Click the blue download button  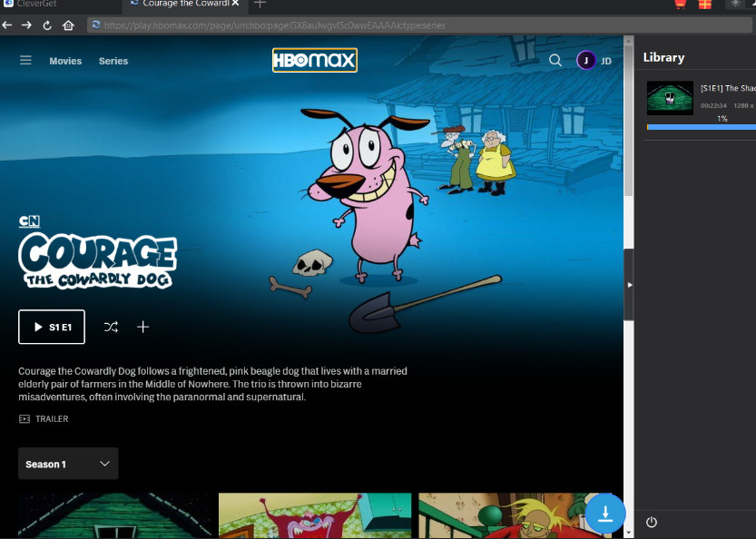point(605,514)
